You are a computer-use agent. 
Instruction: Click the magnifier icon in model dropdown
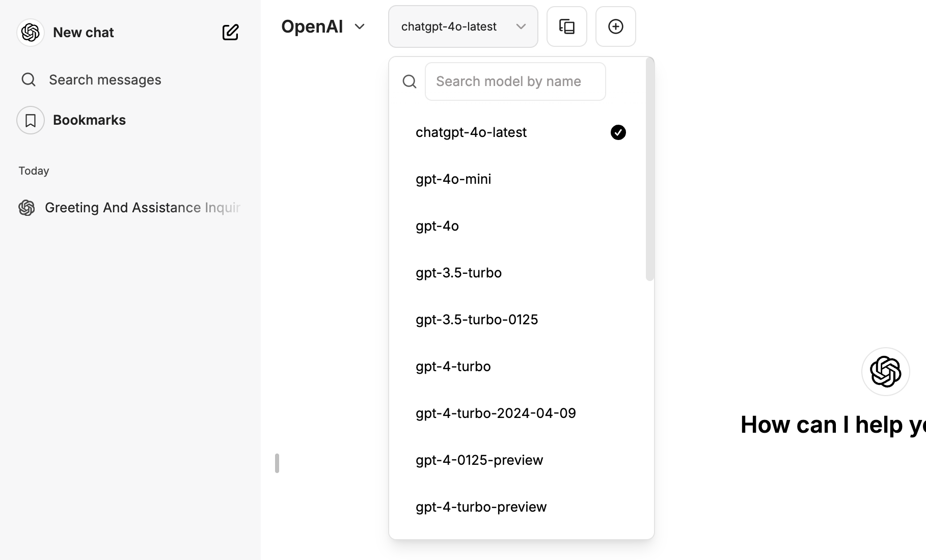point(410,81)
